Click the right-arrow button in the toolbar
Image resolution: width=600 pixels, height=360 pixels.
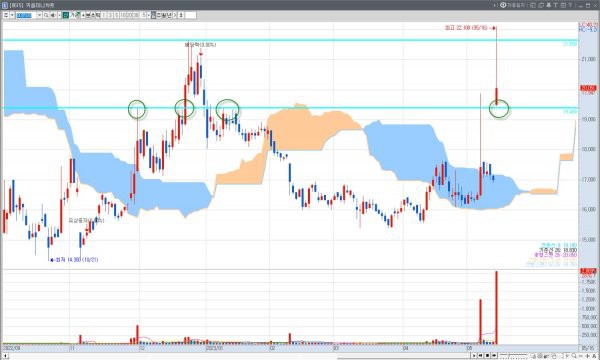[175, 15]
